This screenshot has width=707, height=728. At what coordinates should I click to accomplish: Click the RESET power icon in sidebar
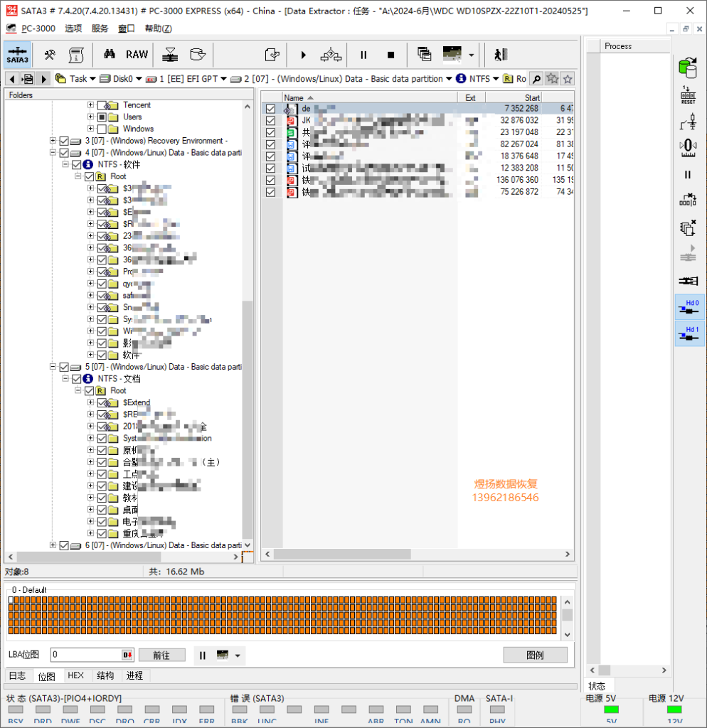pyautogui.click(x=688, y=96)
